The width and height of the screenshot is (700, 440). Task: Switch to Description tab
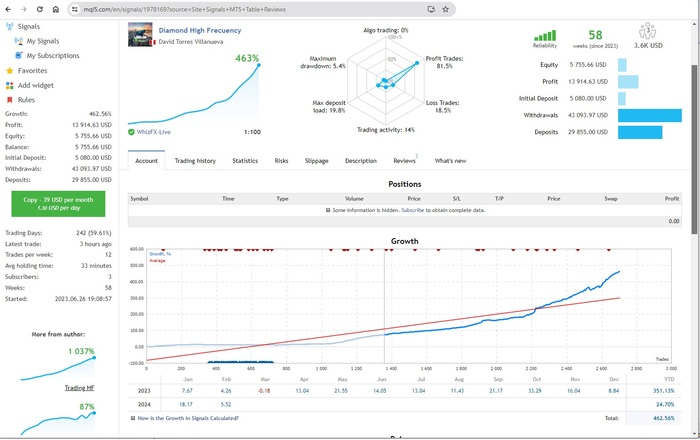361,161
